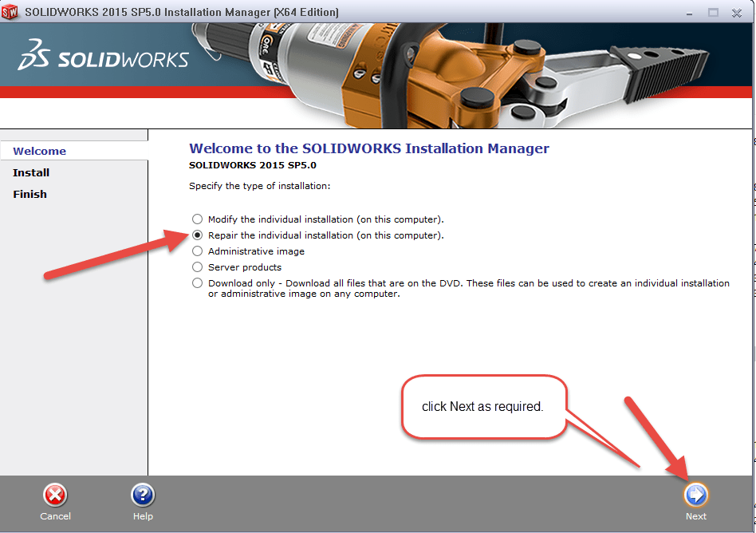Go to the Finish step in sidebar
Viewport: 756px width, 533px height.
click(30, 195)
